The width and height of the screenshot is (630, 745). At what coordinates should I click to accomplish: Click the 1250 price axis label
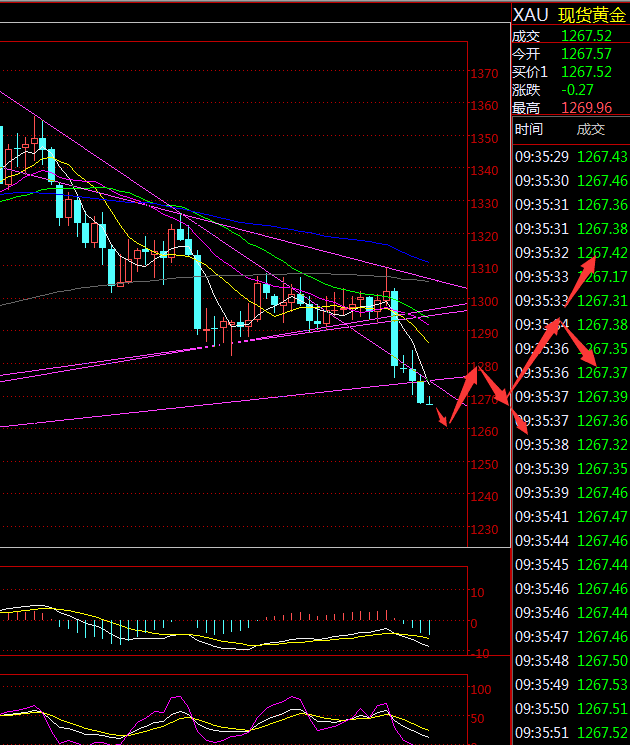click(484, 464)
